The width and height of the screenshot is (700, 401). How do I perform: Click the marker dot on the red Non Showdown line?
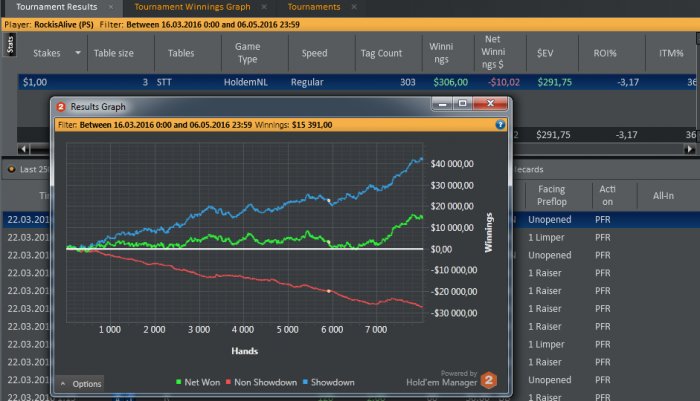coord(329,291)
